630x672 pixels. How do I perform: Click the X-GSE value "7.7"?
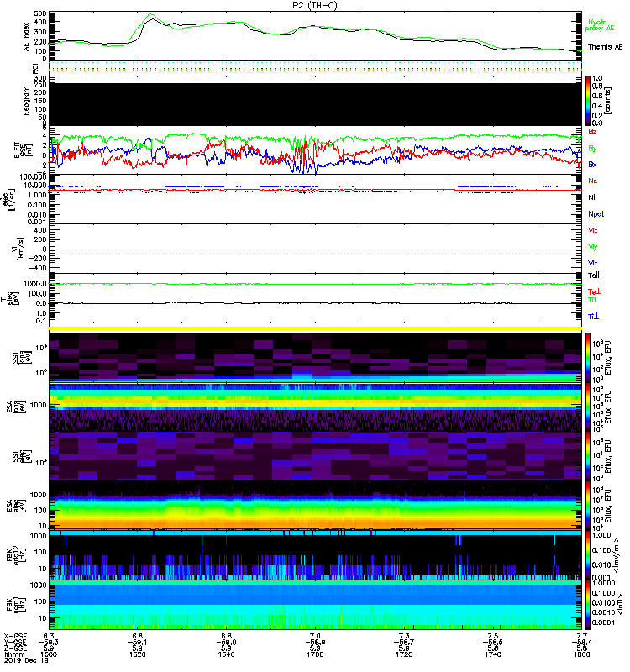click(581, 636)
